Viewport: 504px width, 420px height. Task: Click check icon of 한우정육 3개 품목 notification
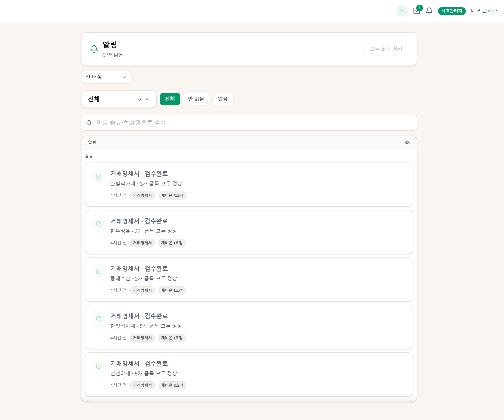99,224
